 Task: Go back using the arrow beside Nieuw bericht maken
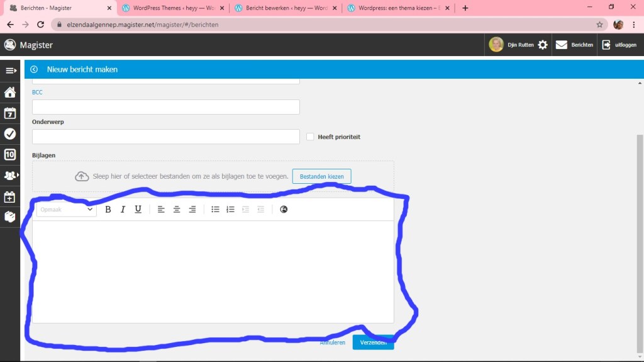[34, 69]
